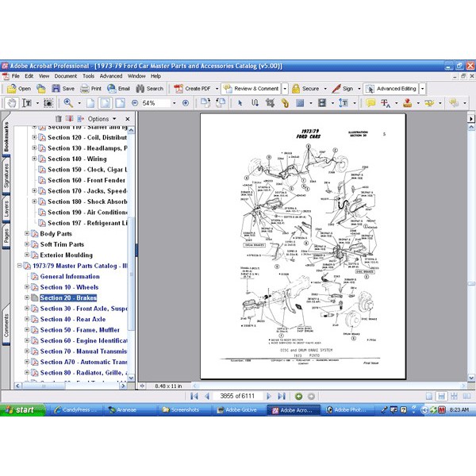Delete selected bookmark with trash icon
476x476 pixels.
coord(58,119)
